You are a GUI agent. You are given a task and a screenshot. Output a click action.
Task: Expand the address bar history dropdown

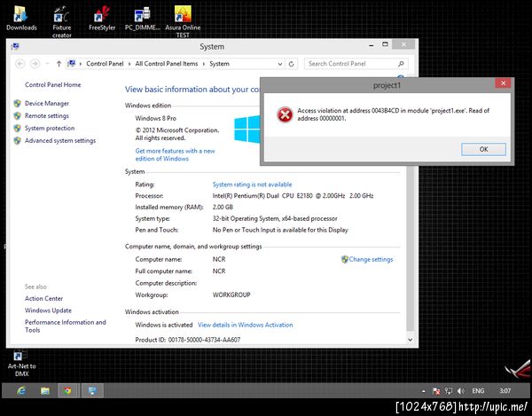(280, 64)
